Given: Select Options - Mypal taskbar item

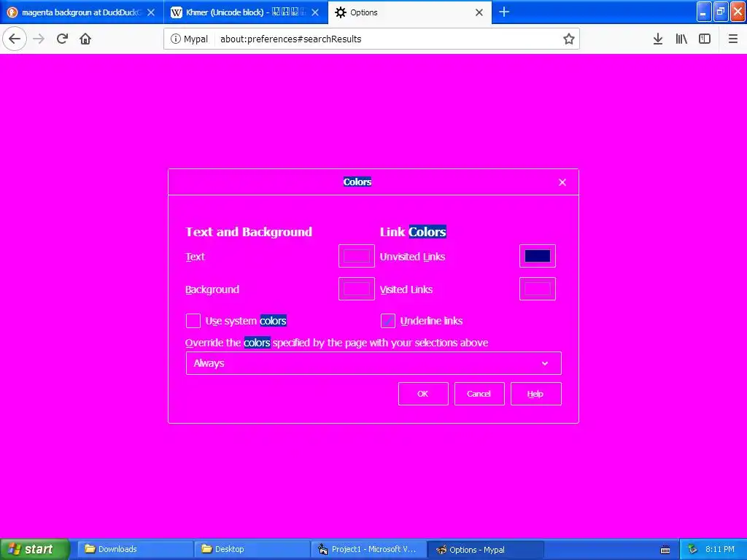Looking at the screenshot, I should point(485,550).
